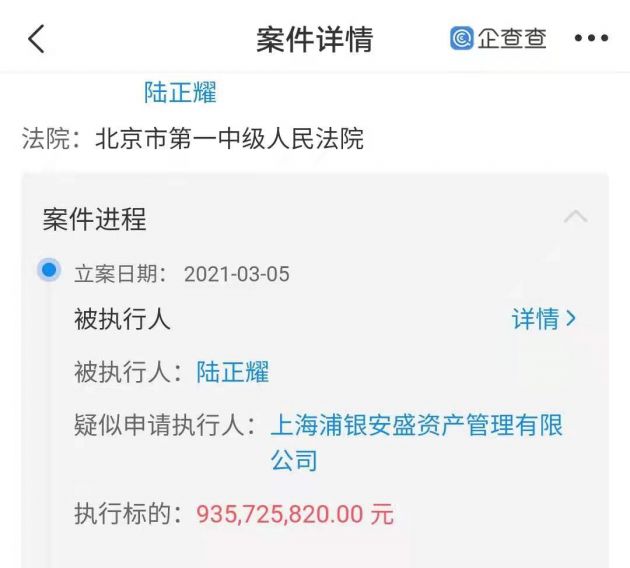
Task: Tap the arrow beside 详情
Action: tap(571, 319)
